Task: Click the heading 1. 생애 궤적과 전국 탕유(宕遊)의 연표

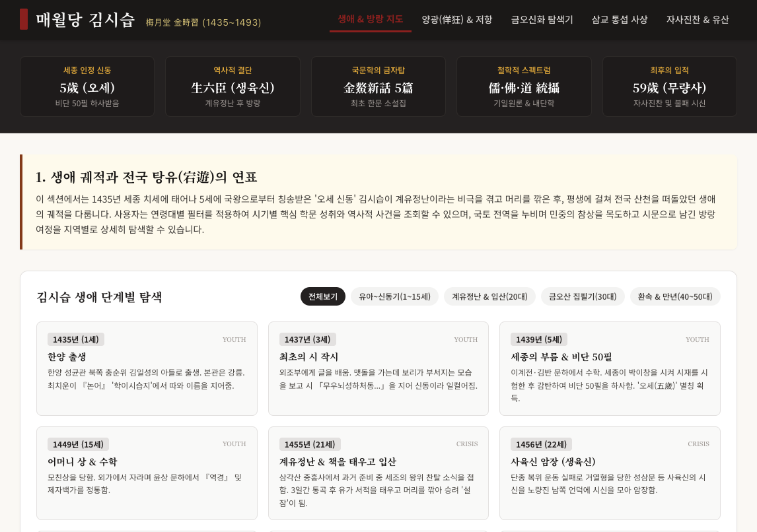Action: point(146,177)
